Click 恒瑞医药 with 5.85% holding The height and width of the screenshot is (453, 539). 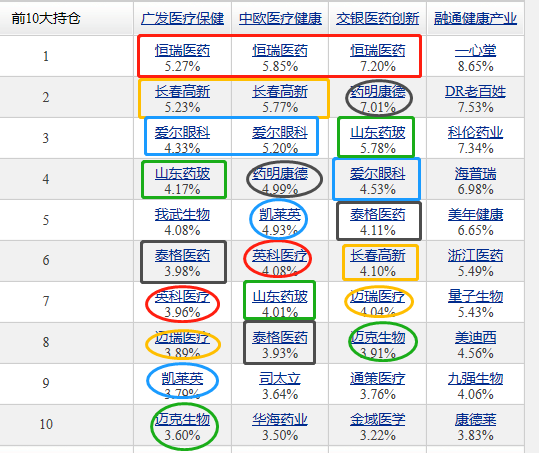click(280, 51)
